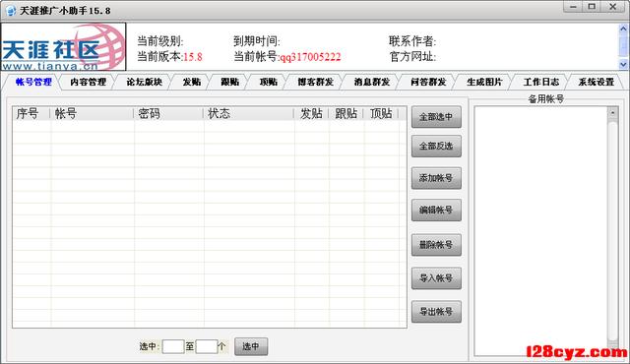This screenshot has height=364, width=630.
Task: Click the 编辑帐号 button
Action: point(436,210)
